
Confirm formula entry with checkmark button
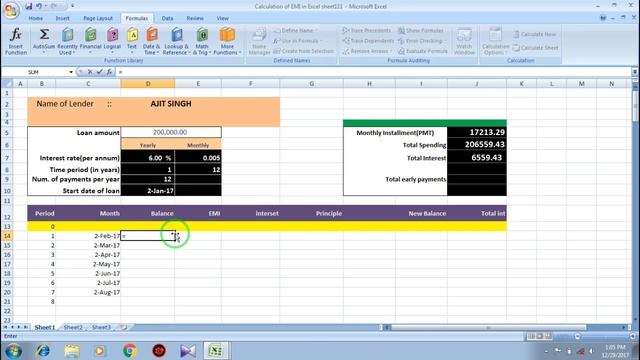(100, 72)
